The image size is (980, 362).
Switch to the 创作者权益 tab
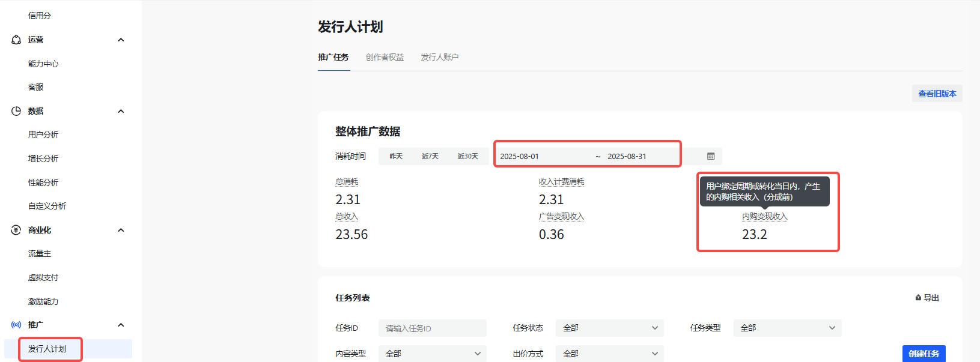(385, 57)
